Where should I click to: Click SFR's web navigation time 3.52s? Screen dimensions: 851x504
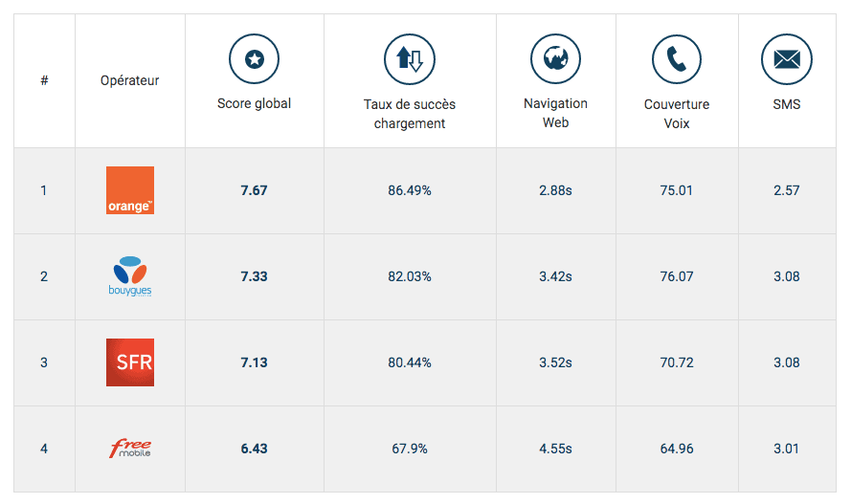pyautogui.click(x=555, y=362)
